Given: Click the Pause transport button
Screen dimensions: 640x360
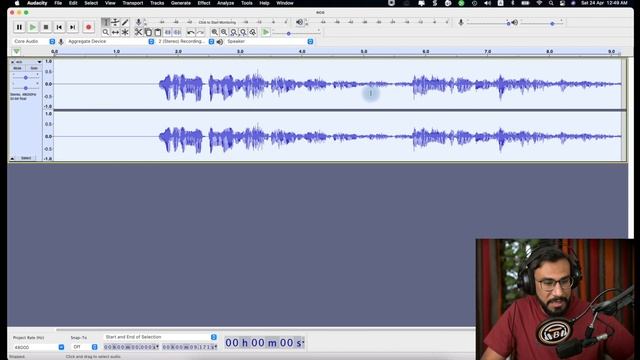Looking at the screenshot, I should [x=19, y=27].
